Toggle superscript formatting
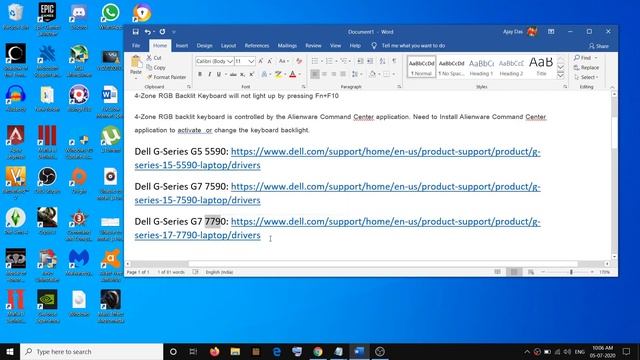 click(252, 74)
